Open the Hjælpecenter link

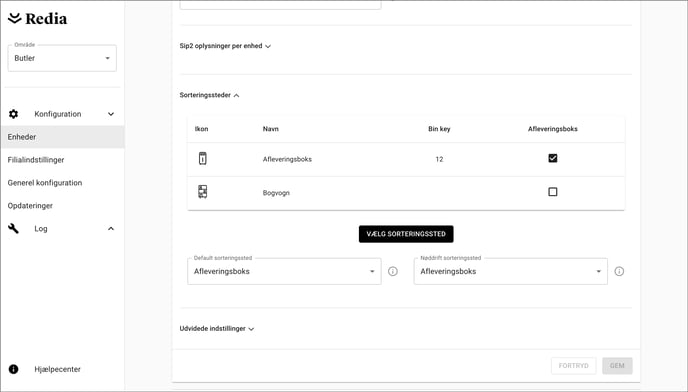57,369
